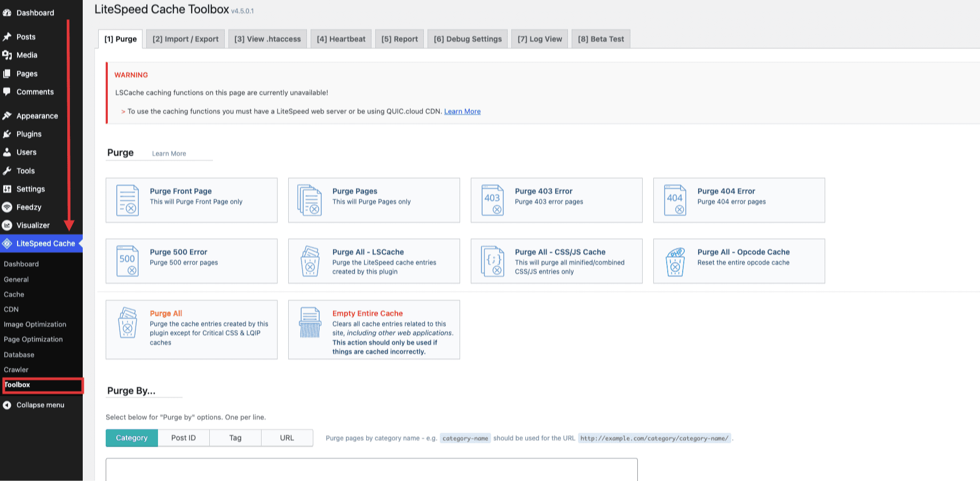Click the Purge All - LSCache trash icon
This screenshot has height=481, width=980.
click(310, 261)
